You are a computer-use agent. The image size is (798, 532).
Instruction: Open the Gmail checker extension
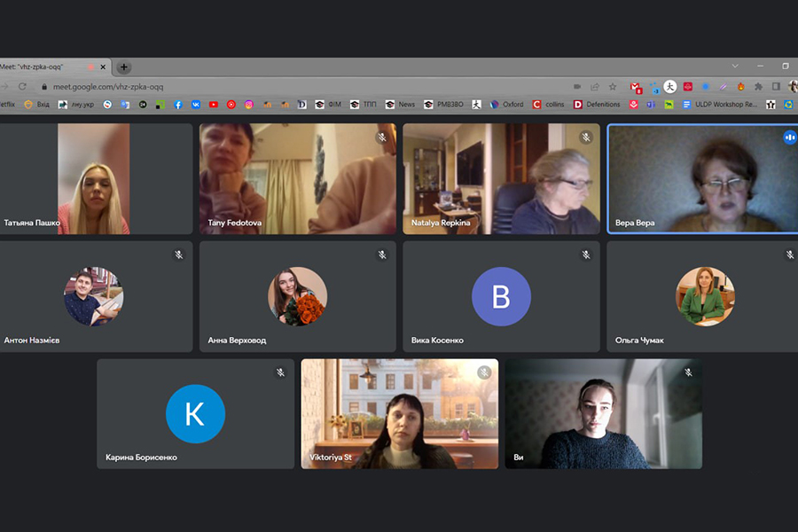[x=636, y=88]
